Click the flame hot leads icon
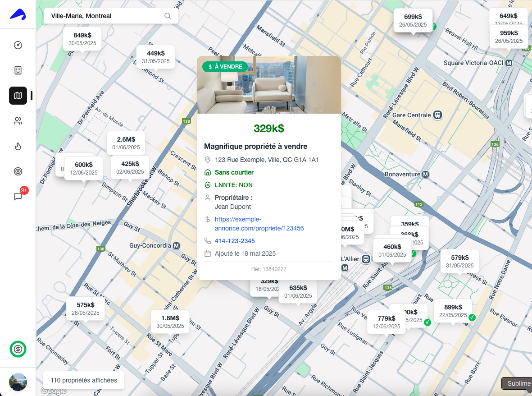This screenshot has width=532, height=396. pos(18,146)
